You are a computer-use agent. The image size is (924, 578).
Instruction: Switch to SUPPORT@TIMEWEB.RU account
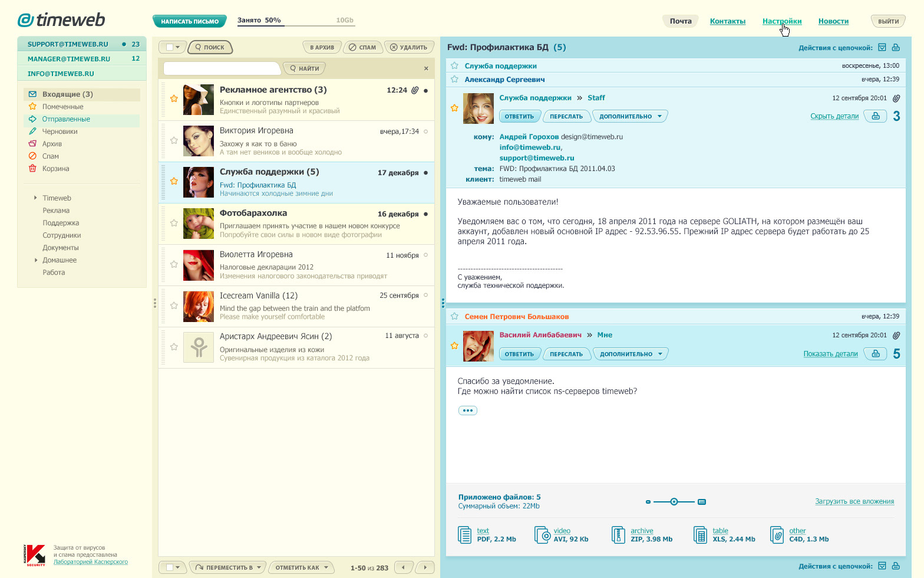point(82,44)
